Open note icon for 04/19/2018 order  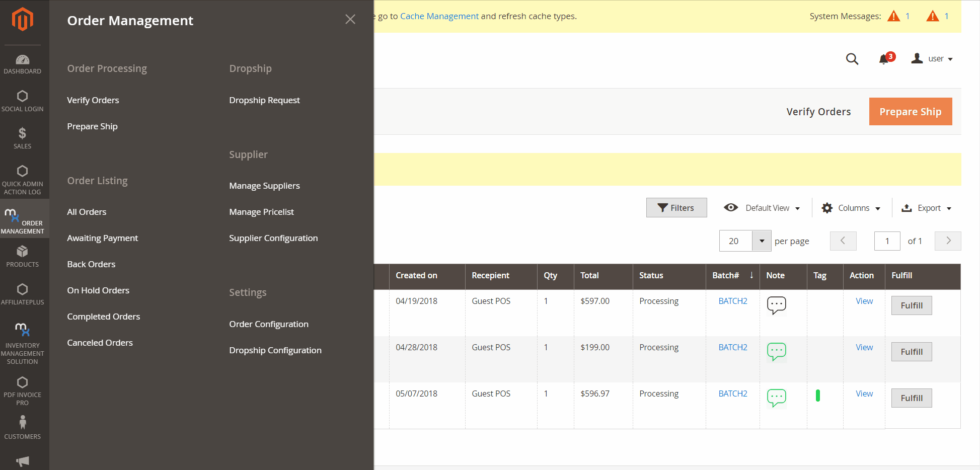776,305
